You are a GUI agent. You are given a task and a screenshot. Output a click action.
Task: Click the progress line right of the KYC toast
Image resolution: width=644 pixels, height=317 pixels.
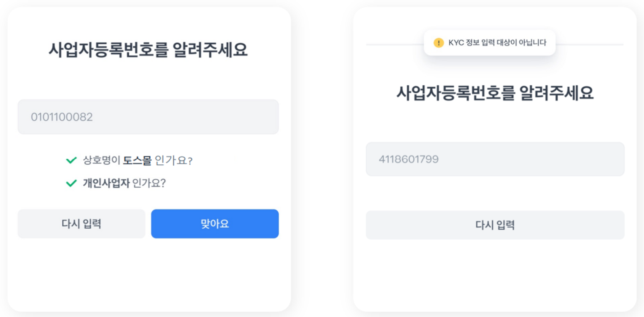coord(590,44)
